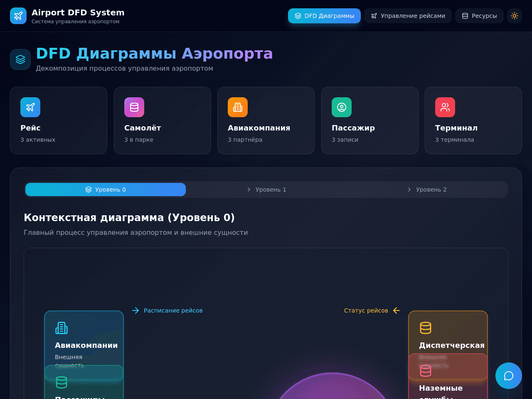Click the Декомпозиция процессов управления аэропортом text
The width and height of the screenshot is (532, 399).
(124, 68)
